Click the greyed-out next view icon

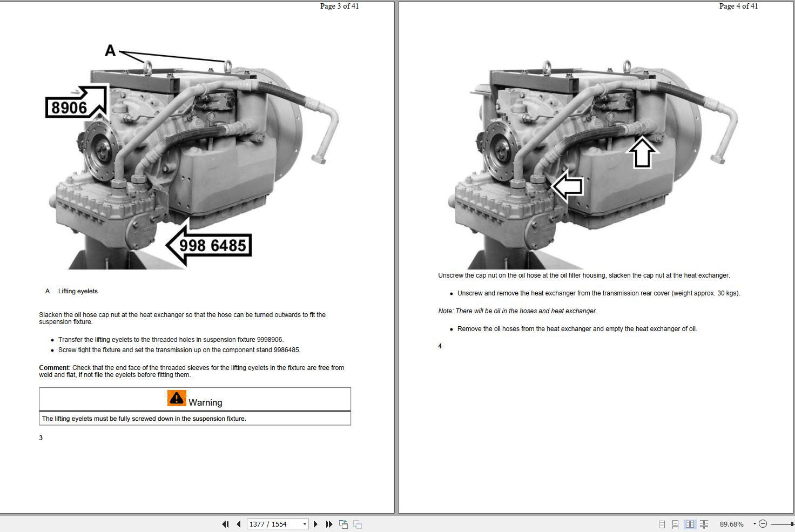[358, 524]
